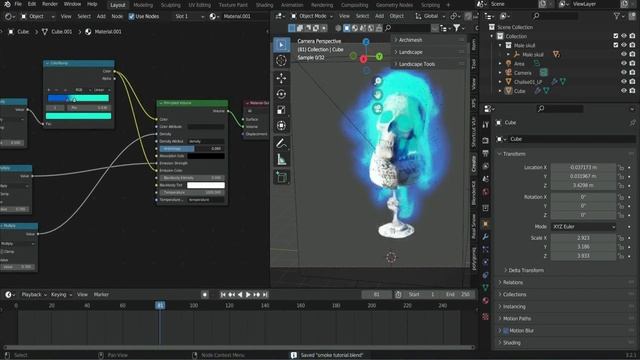The width and height of the screenshot is (640, 360).
Task: Select the Annotate tool in viewport toolbar
Action: tap(281, 144)
